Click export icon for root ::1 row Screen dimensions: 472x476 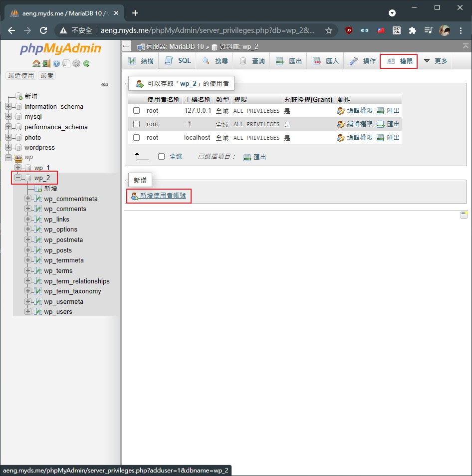(380, 124)
